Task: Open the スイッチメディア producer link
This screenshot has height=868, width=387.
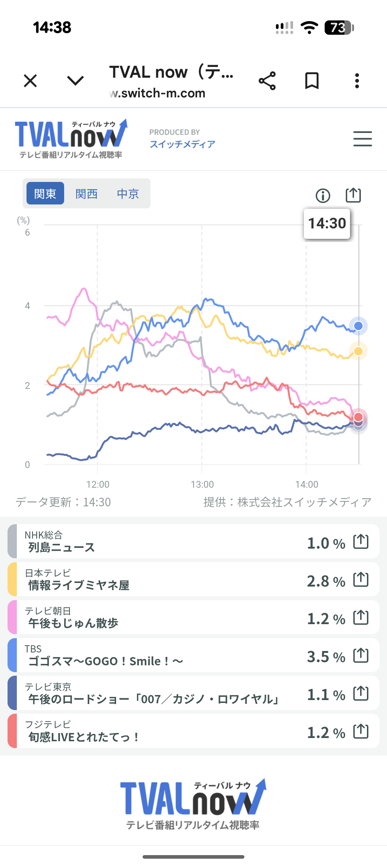Action: click(x=182, y=144)
